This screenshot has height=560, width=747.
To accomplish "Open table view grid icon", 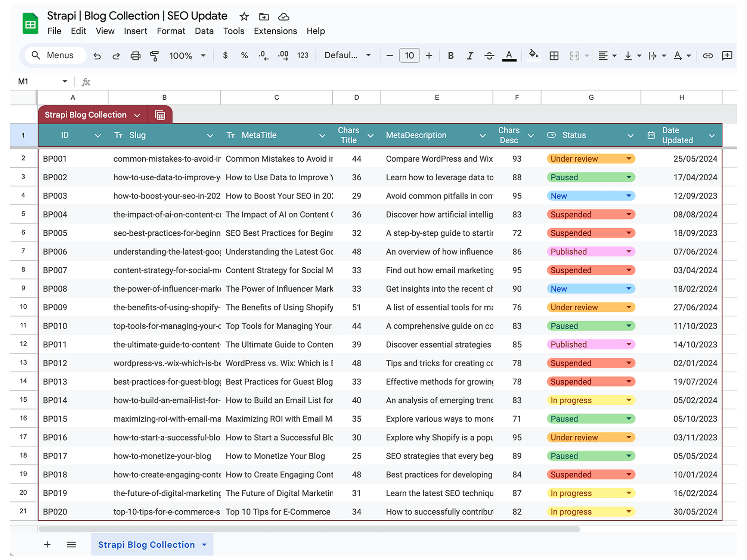I will click(x=160, y=115).
